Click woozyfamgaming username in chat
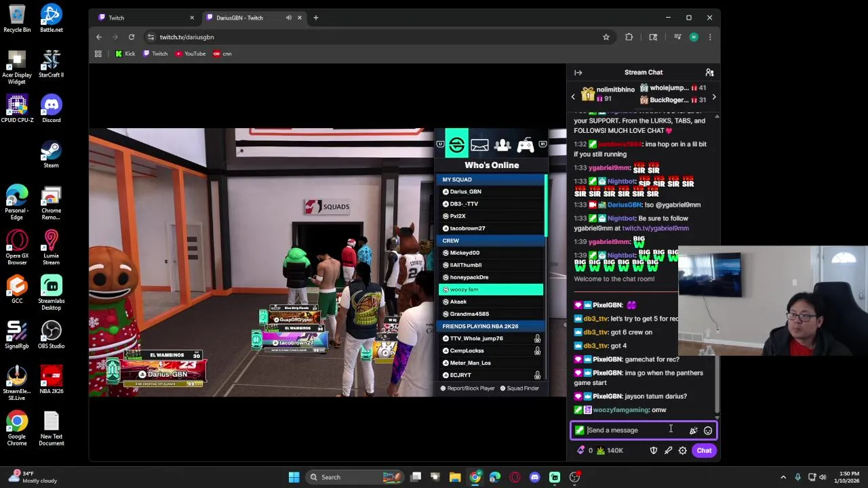This screenshot has height=488, width=868. 620,410
